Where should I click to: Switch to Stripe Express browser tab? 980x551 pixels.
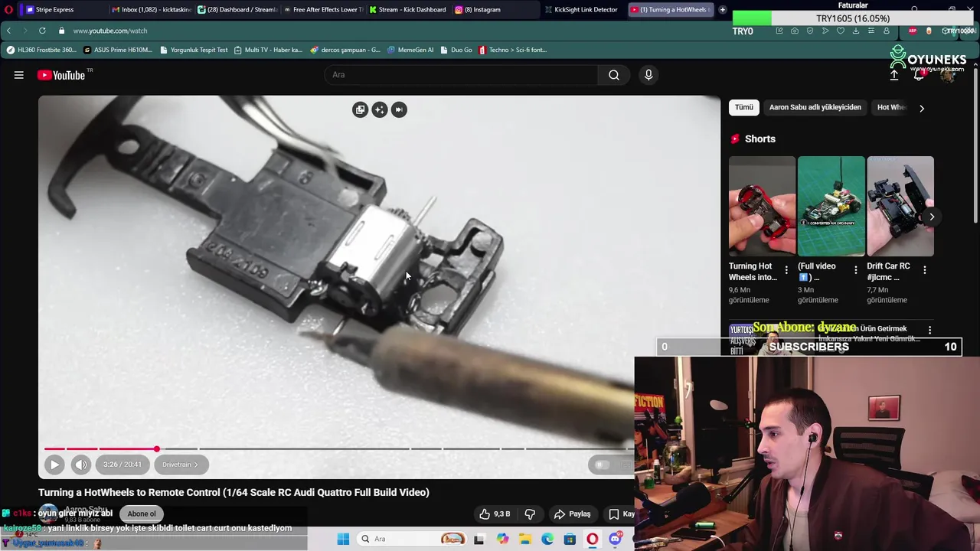(60, 9)
